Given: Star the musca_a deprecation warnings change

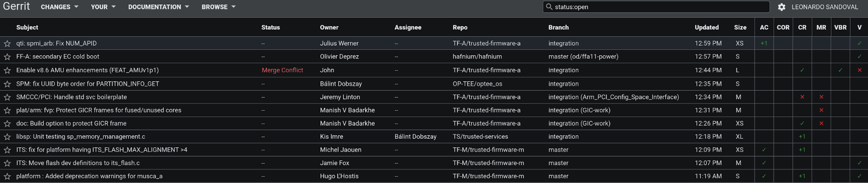Looking at the screenshot, I should click(7, 176).
